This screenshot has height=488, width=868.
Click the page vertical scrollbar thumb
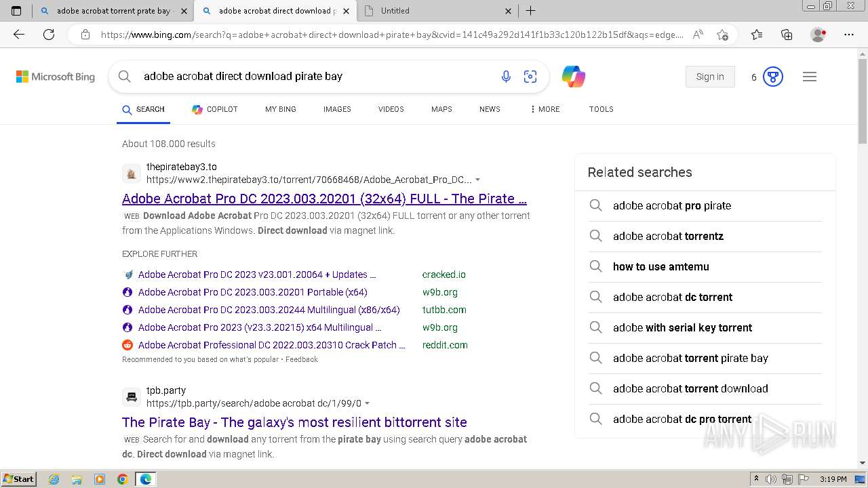pyautogui.click(x=863, y=102)
